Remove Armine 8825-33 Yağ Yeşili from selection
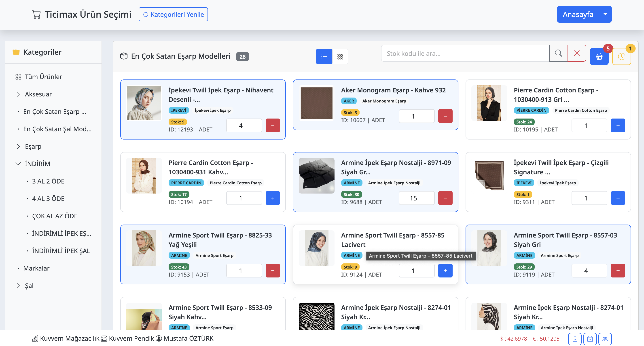This screenshot has width=644, height=346. point(273,271)
